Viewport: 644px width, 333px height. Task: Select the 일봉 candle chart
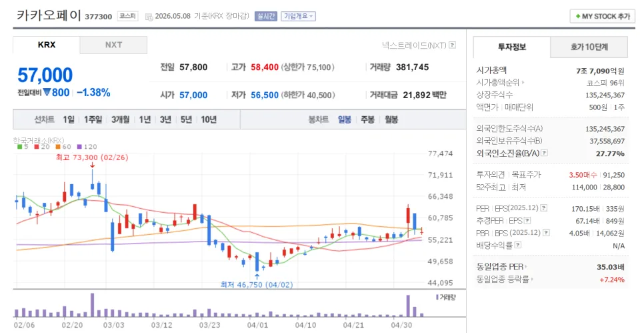345,119
